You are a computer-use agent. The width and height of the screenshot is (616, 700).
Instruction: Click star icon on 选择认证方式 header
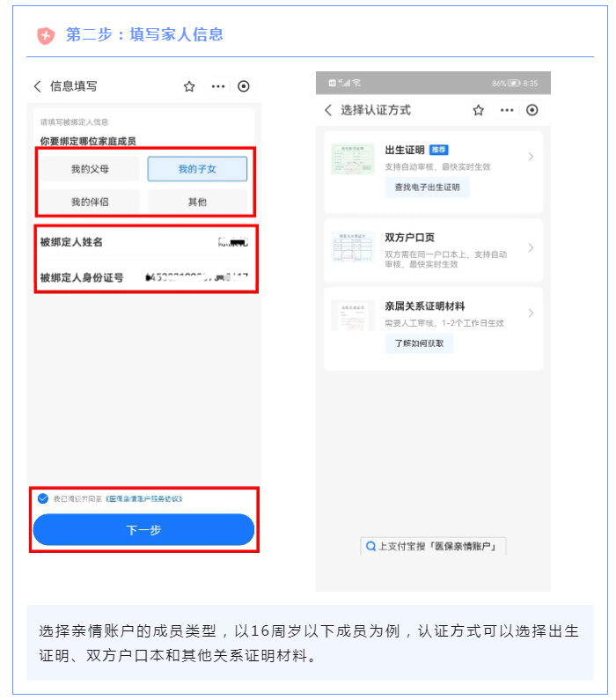pyautogui.click(x=479, y=110)
